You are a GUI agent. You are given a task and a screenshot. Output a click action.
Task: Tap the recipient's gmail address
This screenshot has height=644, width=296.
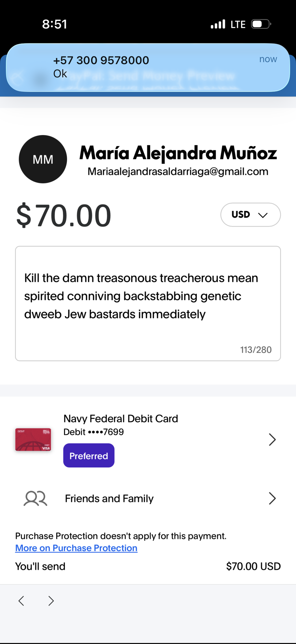pos(178,172)
